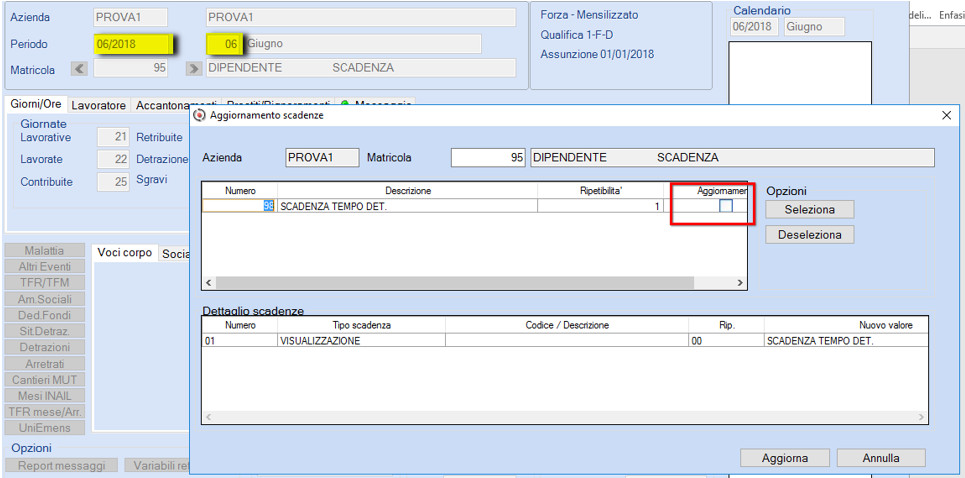Image resolution: width=965 pixels, height=478 pixels.
Task: Click the Descrizione column header
Action: click(x=407, y=191)
